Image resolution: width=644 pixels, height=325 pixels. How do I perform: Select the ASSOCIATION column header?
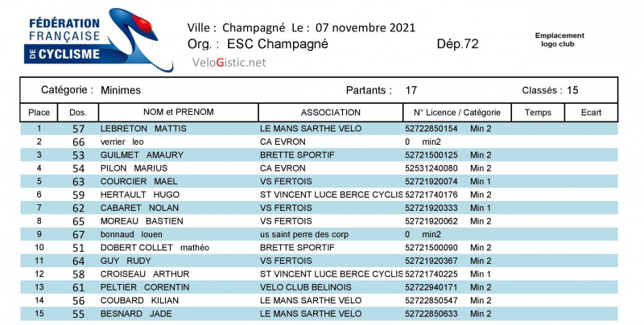tap(330, 113)
